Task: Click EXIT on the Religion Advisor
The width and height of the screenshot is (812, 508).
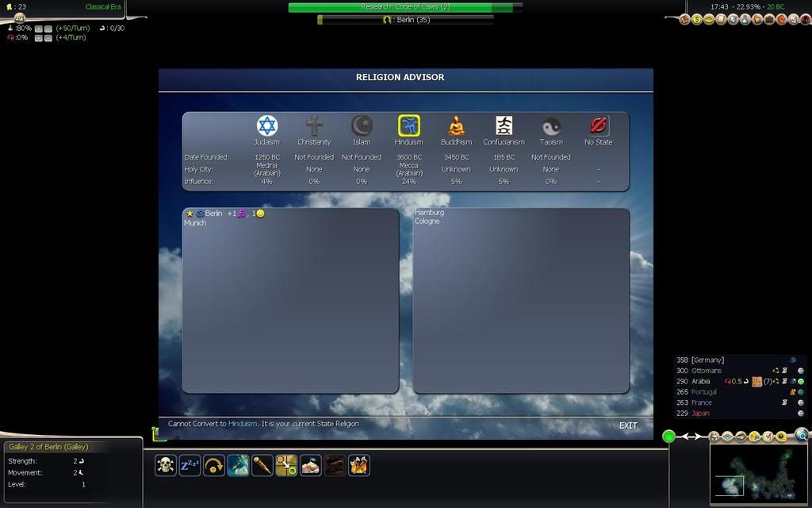Action: 628,425
